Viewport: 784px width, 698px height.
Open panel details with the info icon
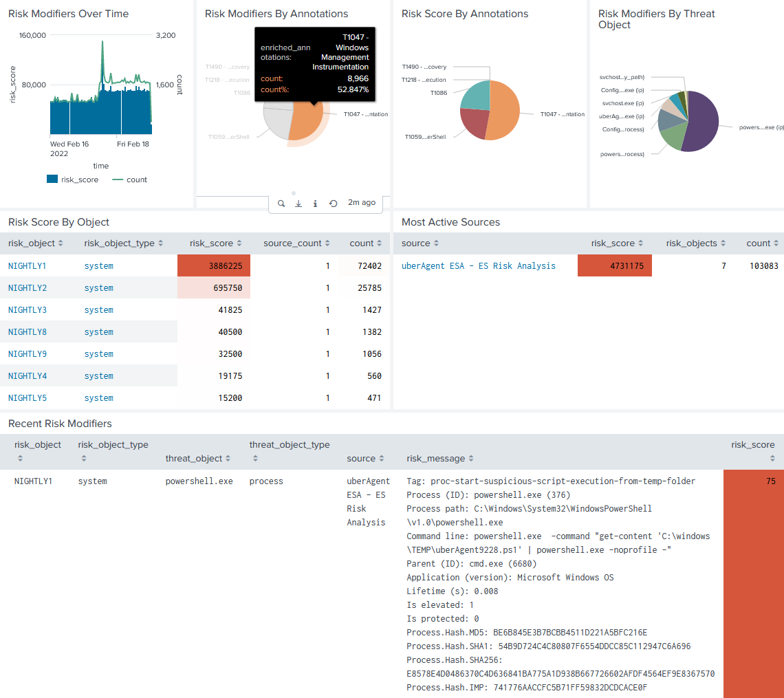pos(315,204)
